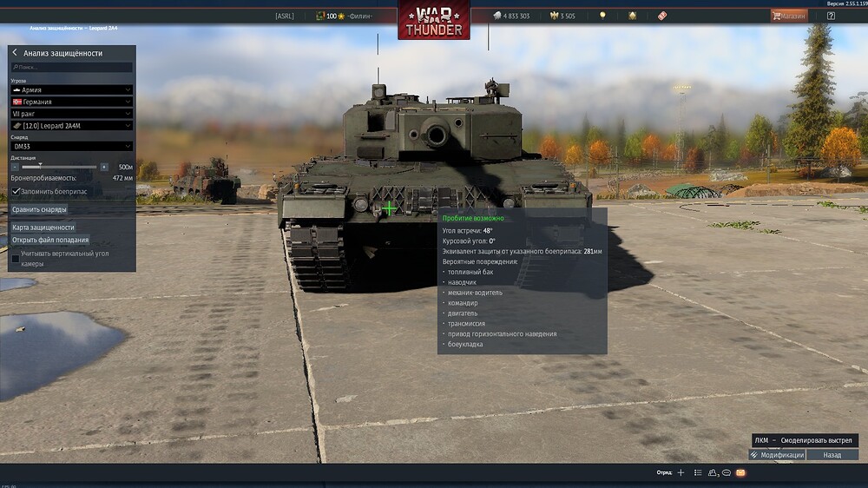Screen dimensions: 868x488
Task: Click the silver lions balance icon
Action: (x=497, y=16)
